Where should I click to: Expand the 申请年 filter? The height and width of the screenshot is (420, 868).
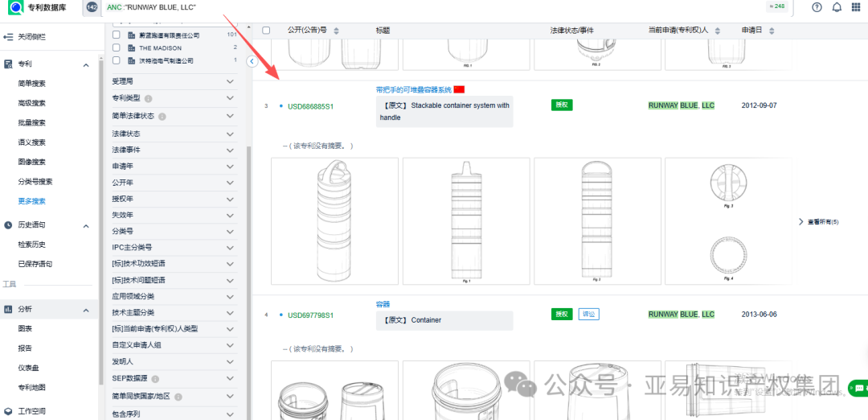231,167
